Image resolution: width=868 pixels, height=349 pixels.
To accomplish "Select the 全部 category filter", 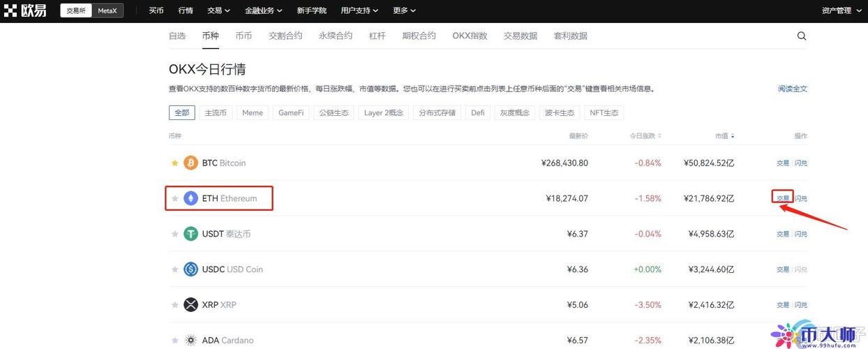I will tap(182, 112).
